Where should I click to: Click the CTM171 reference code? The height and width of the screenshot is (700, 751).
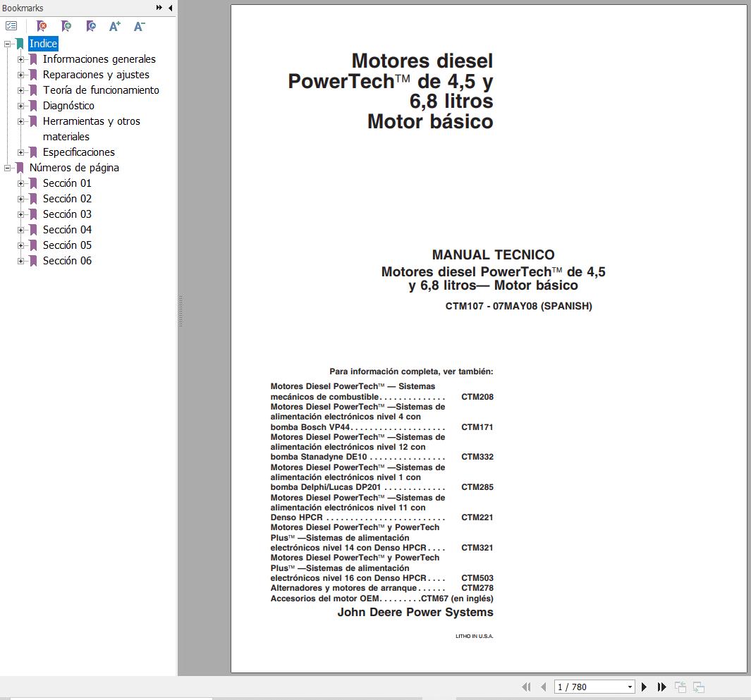[x=477, y=427]
